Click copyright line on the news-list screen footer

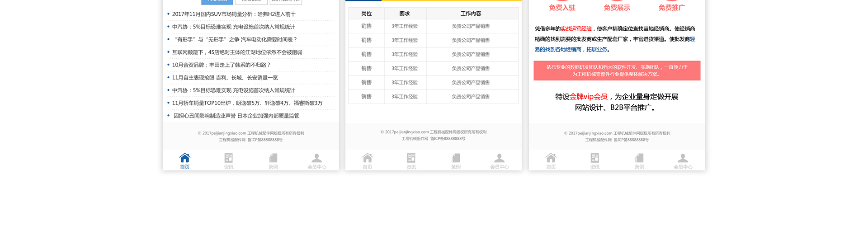[251, 133]
